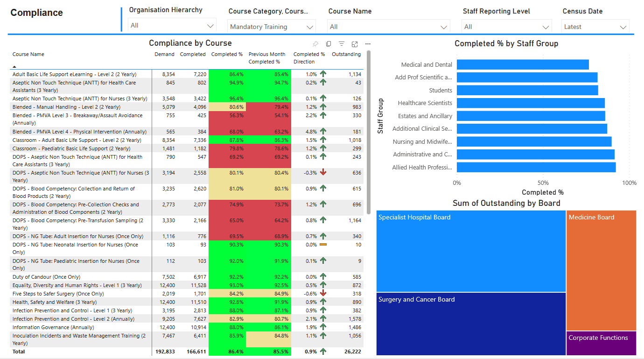Select the Duty of Candour (Once Only) row
Screen dimensions: 644x359
186,277
